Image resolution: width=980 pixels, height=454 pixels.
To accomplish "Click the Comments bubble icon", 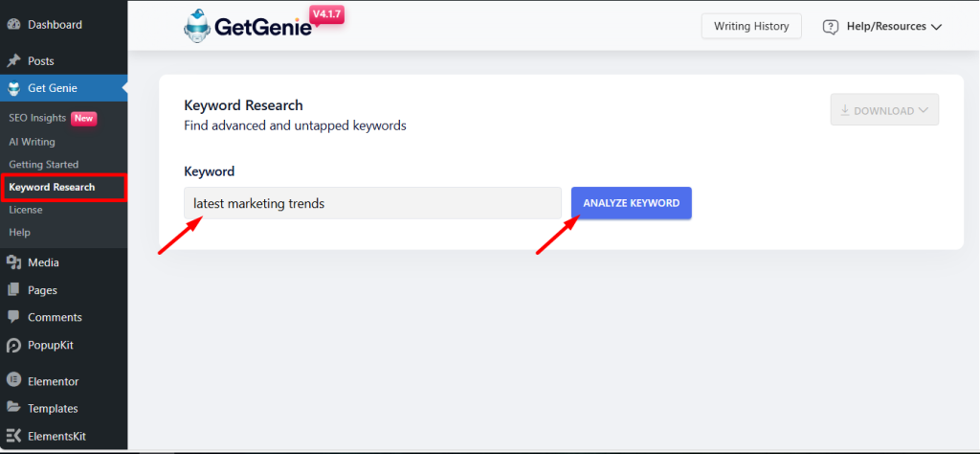I will pyautogui.click(x=13, y=318).
